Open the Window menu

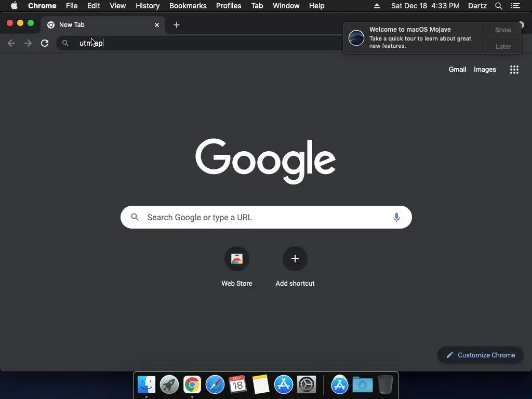[286, 6]
